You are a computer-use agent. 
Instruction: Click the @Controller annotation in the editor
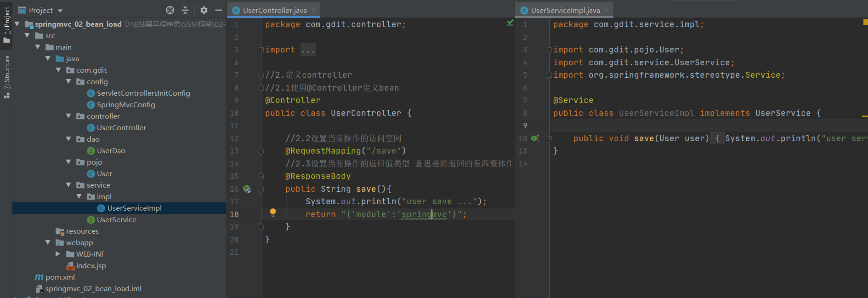[293, 100]
